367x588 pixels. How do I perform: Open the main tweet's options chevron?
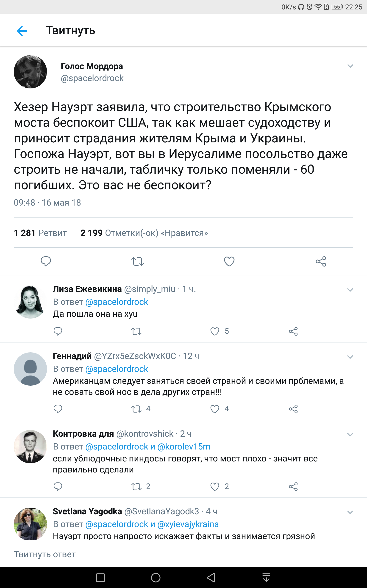pos(350,66)
